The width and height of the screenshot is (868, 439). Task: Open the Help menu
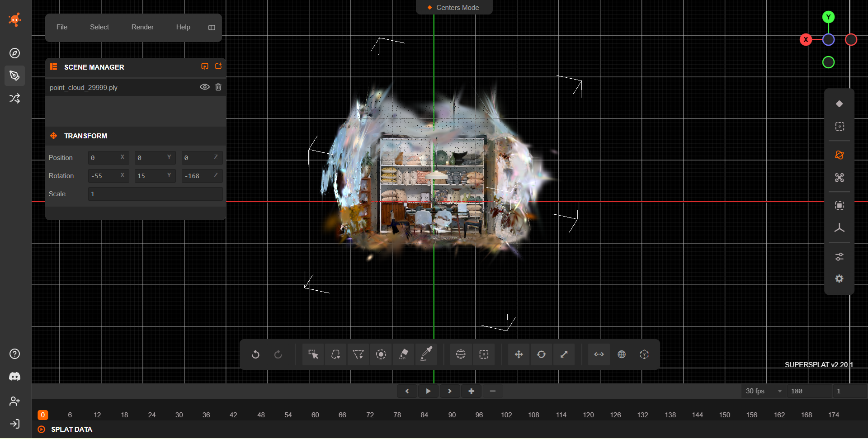coord(183,27)
